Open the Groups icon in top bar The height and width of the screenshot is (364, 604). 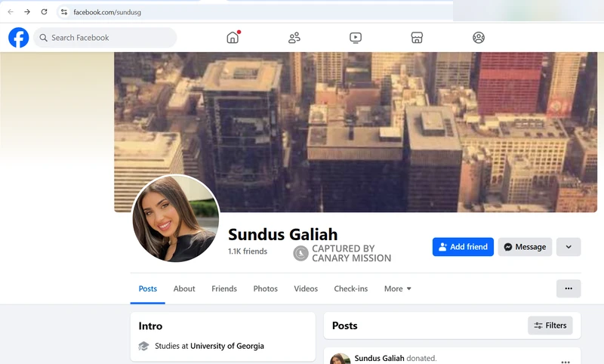(x=478, y=38)
